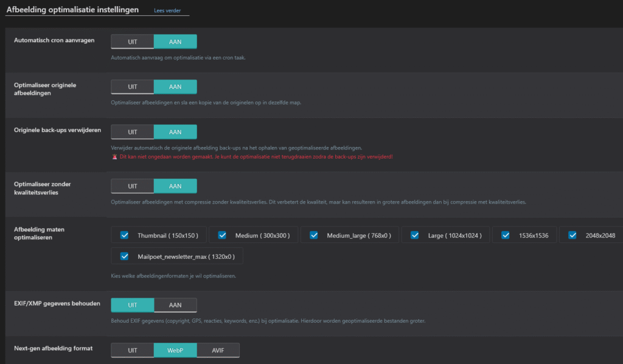Toggle the Medium_large (768x0) checkbox

pyautogui.click(x=314, y=235)
